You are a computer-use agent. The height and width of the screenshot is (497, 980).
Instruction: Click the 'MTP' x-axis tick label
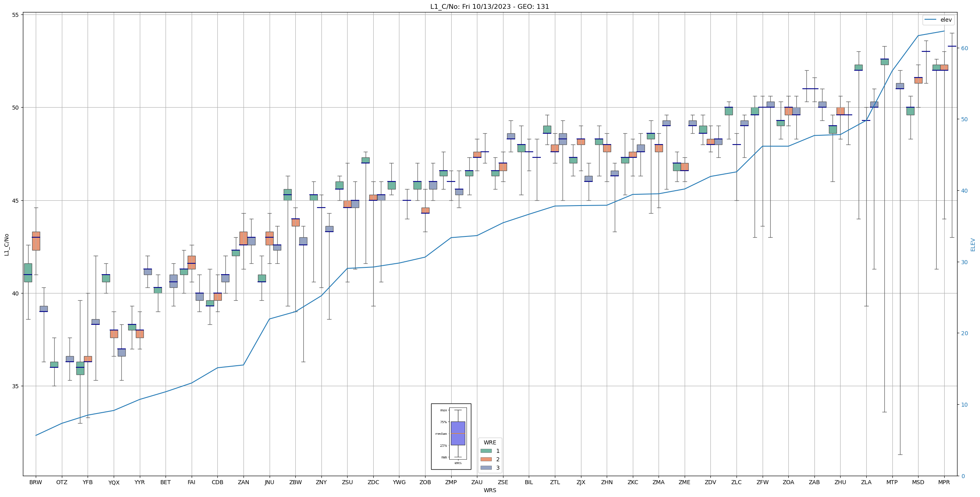(892, 482)
